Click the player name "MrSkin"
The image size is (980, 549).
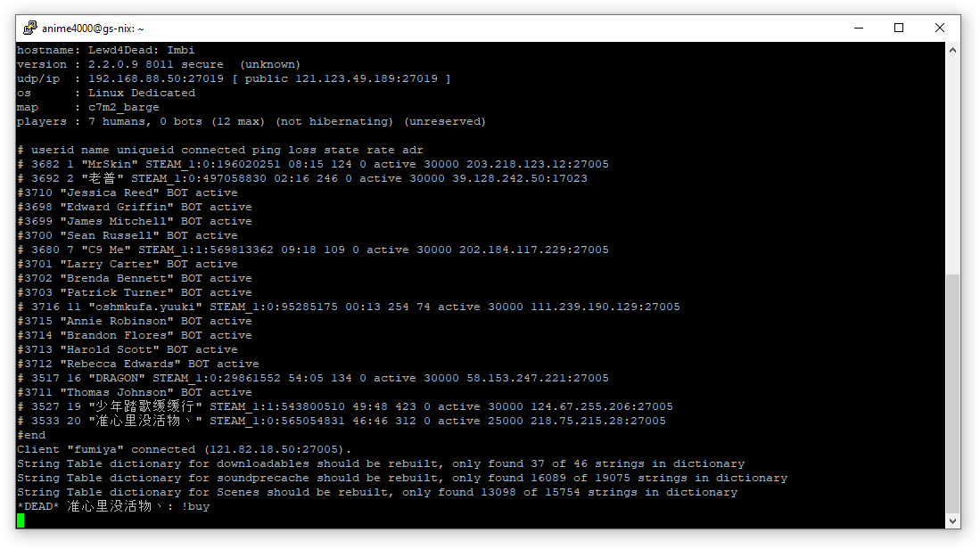click(110, 164)
